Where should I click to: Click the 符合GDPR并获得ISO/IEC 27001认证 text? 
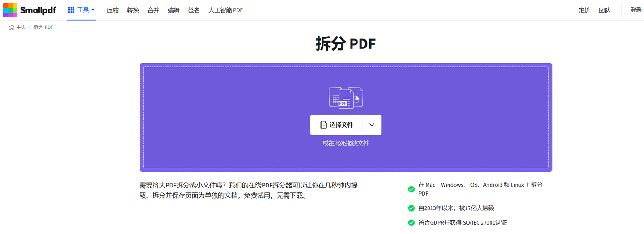click(463, 223)
